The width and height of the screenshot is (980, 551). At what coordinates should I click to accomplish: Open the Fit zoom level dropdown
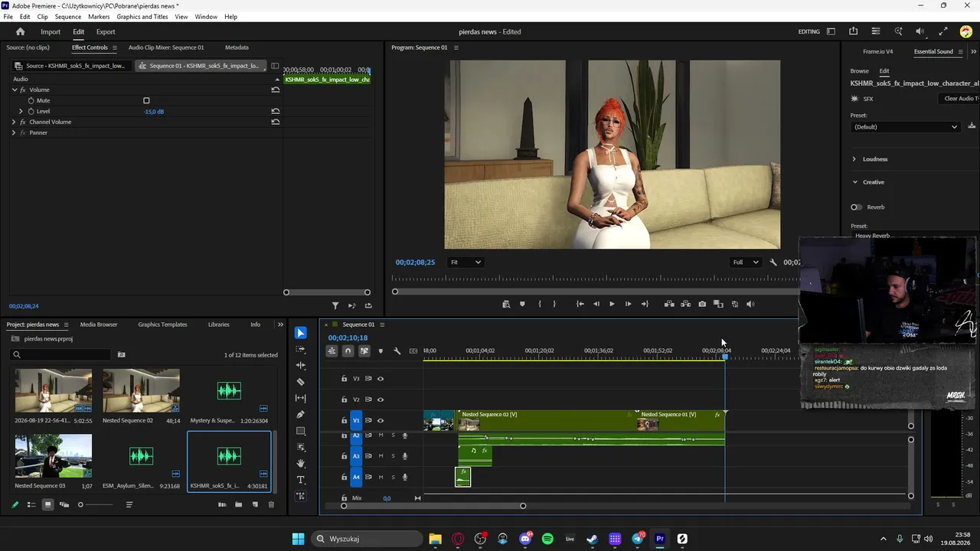465,262
